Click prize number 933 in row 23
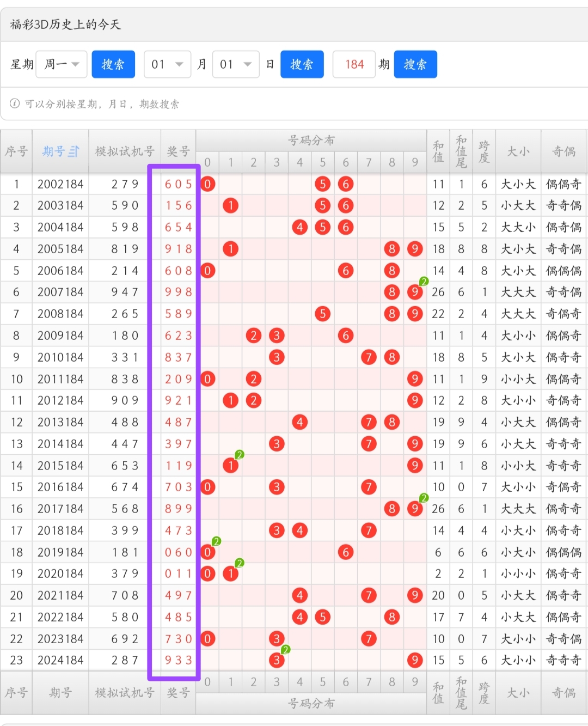The image size is (588, 726). 179,660
